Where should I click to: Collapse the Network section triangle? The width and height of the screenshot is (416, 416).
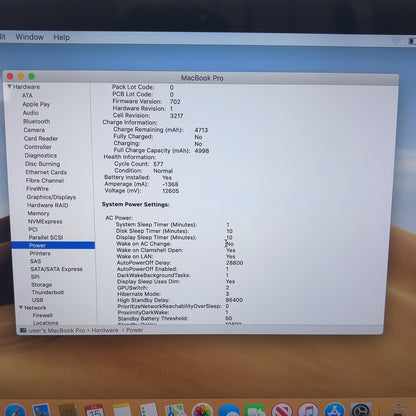[x=21, y=307]
